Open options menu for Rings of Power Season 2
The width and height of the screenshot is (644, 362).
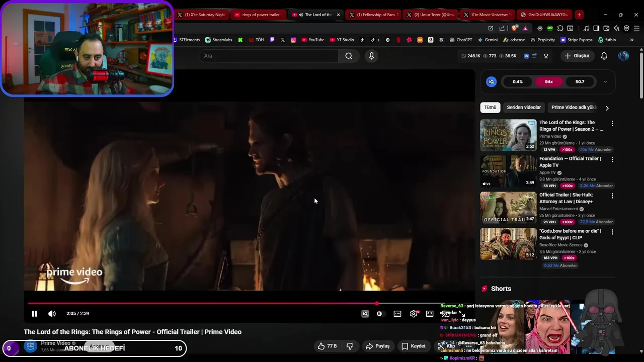click(612, 123)
